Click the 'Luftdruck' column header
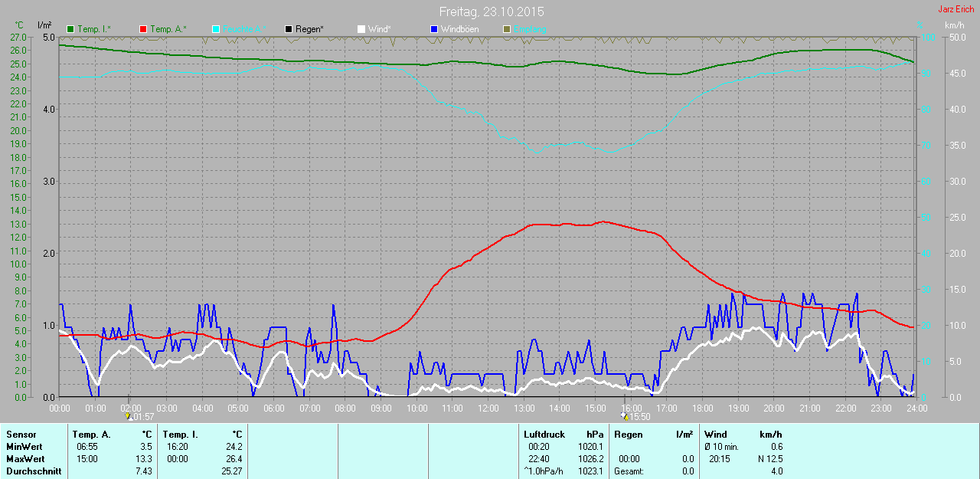Image resolution: width=980 pixels, height=479 pixels. [x=544, y=435]
